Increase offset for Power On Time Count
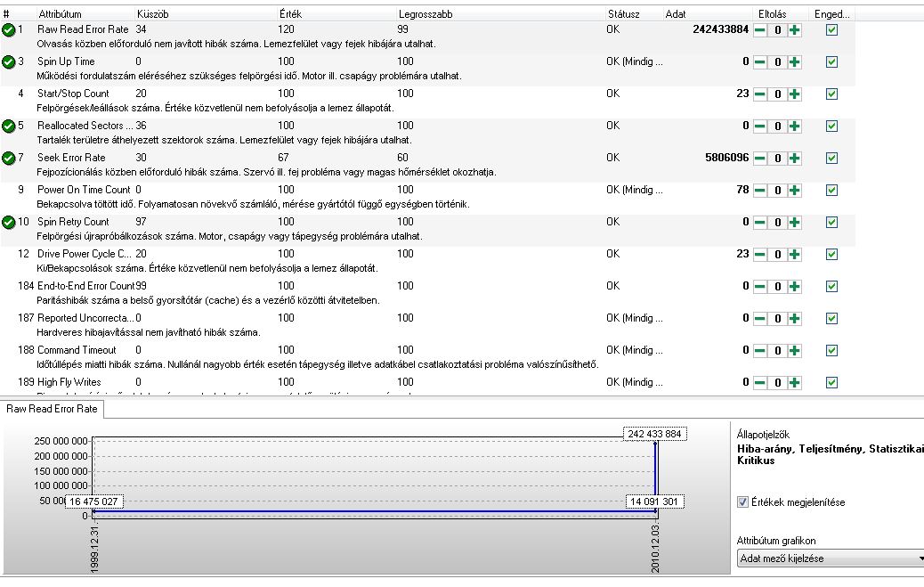Image resolution: width=924 pixels, height=587 pixels. pyautogui.click(x=794, y=190)
